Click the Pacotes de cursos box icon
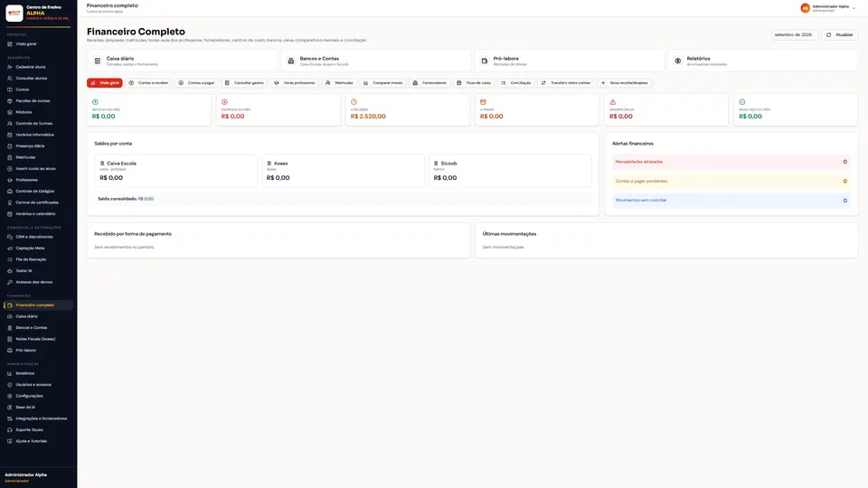Screen dimensions: 868x488 [9, 100]
